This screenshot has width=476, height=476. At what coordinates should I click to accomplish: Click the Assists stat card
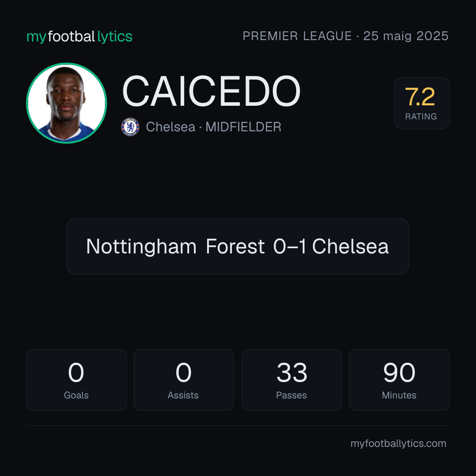184,380
